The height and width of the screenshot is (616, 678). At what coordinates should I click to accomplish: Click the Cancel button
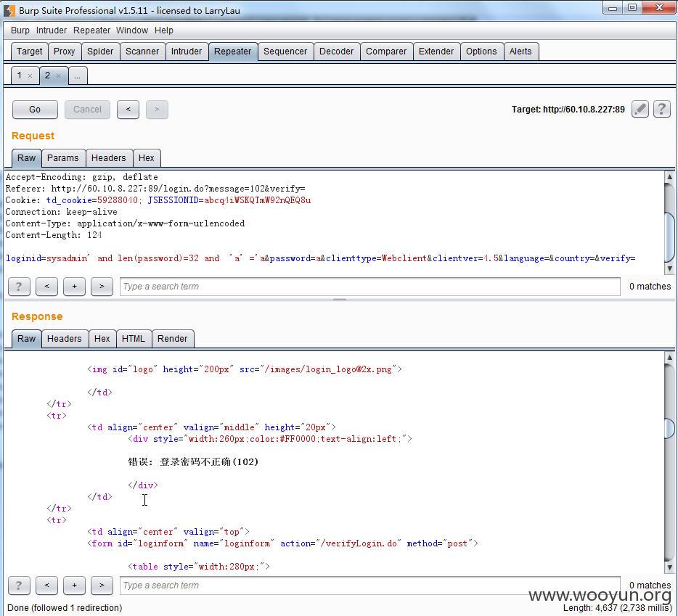(x=87, y=110)
